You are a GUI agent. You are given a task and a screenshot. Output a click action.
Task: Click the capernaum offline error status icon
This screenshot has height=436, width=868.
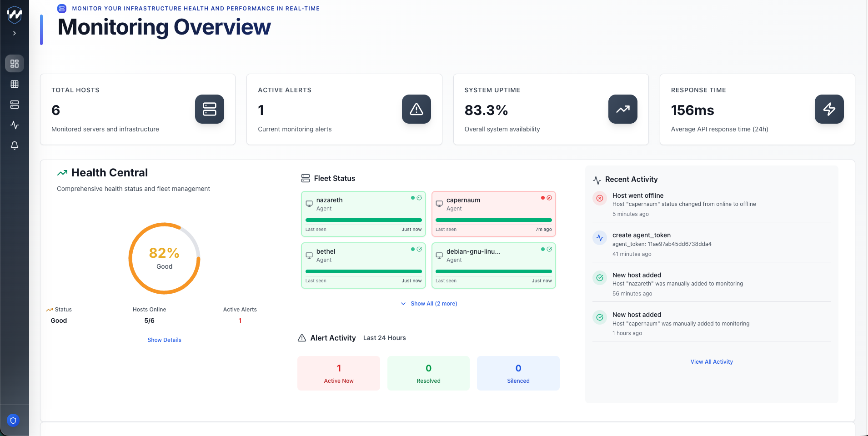click(x=549, y=198)
